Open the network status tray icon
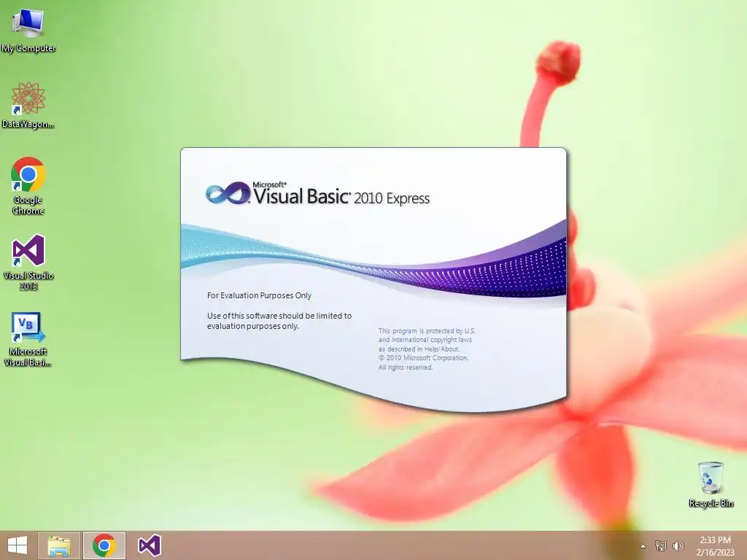747x560 pixels. point(661,545)
